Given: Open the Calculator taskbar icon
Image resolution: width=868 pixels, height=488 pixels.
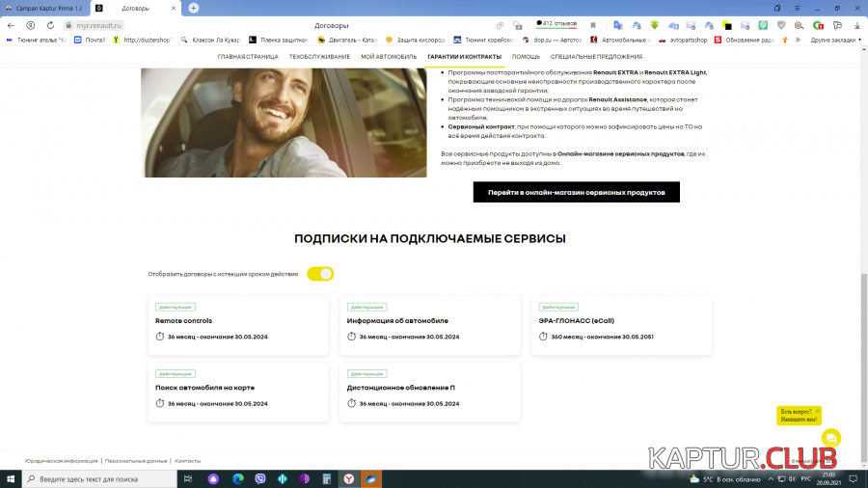Looking at the screenshot, I should tap(327, 479).
